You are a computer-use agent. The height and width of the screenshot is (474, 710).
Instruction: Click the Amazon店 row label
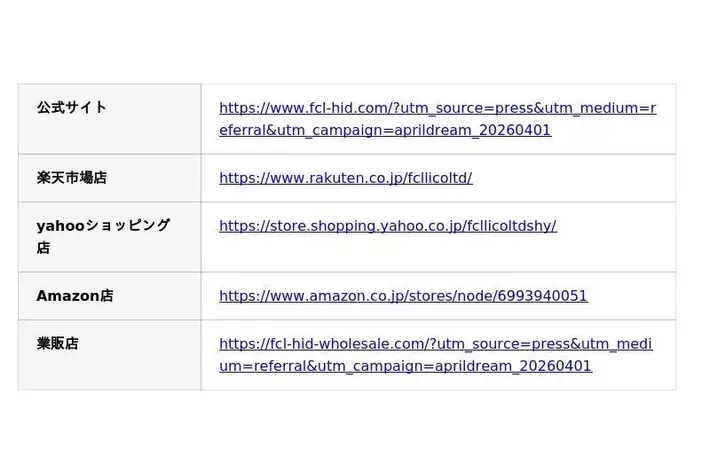tap(75, 296)
